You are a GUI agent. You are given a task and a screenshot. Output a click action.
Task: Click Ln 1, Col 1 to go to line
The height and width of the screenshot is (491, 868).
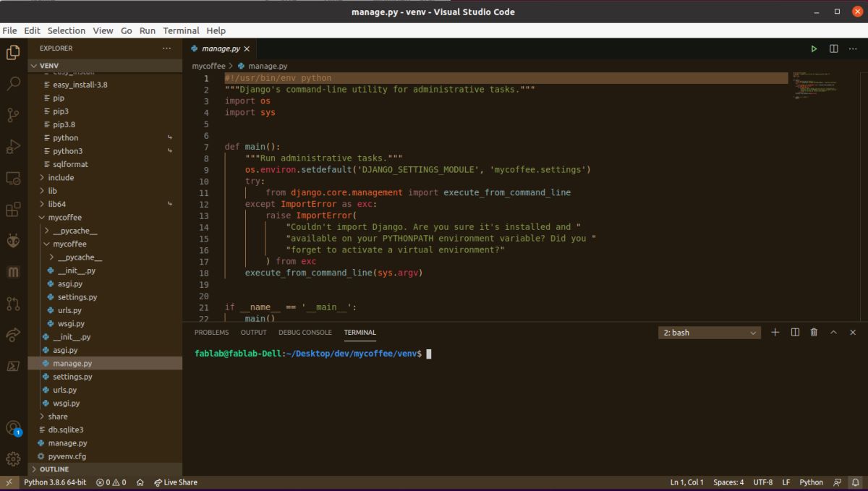(x=687, y=482)
